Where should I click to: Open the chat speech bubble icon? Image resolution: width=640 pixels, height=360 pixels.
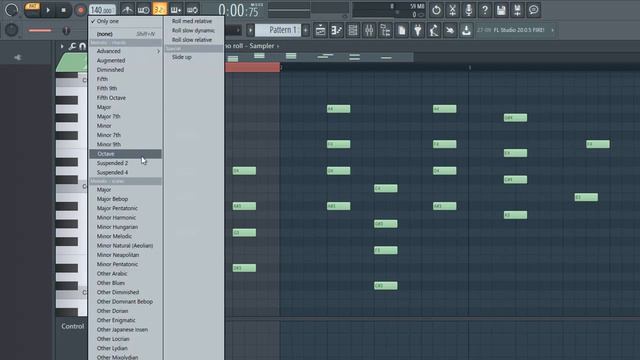tap(533, 10)
